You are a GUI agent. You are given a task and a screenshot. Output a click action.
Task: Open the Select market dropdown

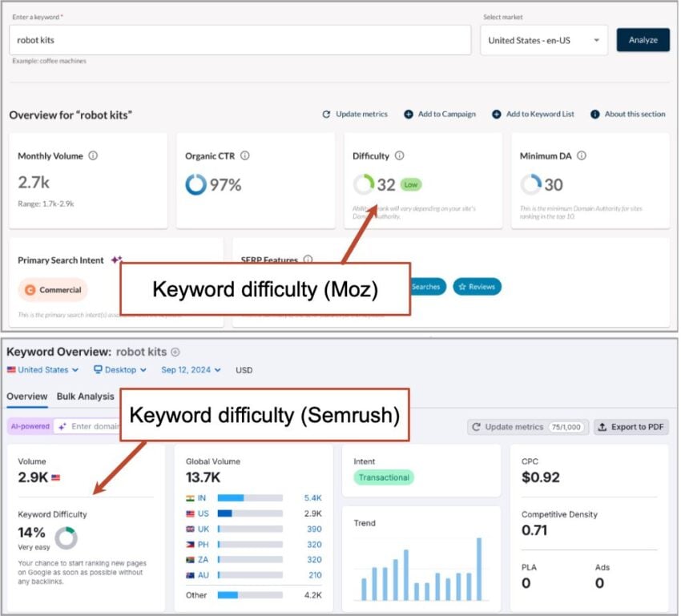point(544,40)
